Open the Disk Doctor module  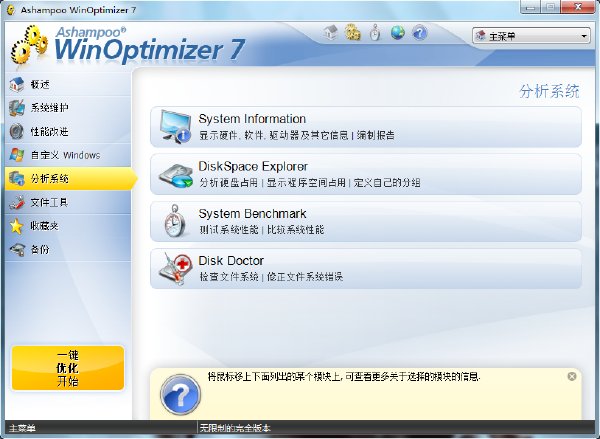pyautogui.click(x=366, y=268)
